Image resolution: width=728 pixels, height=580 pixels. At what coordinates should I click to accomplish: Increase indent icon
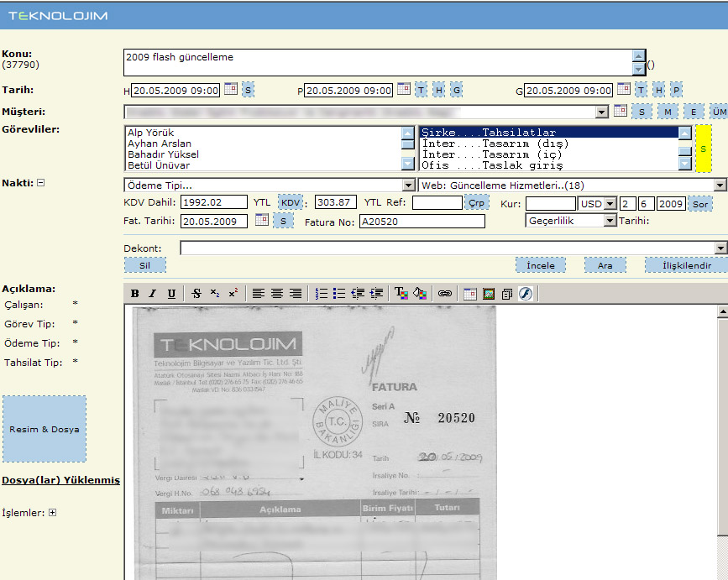(376, 294)
